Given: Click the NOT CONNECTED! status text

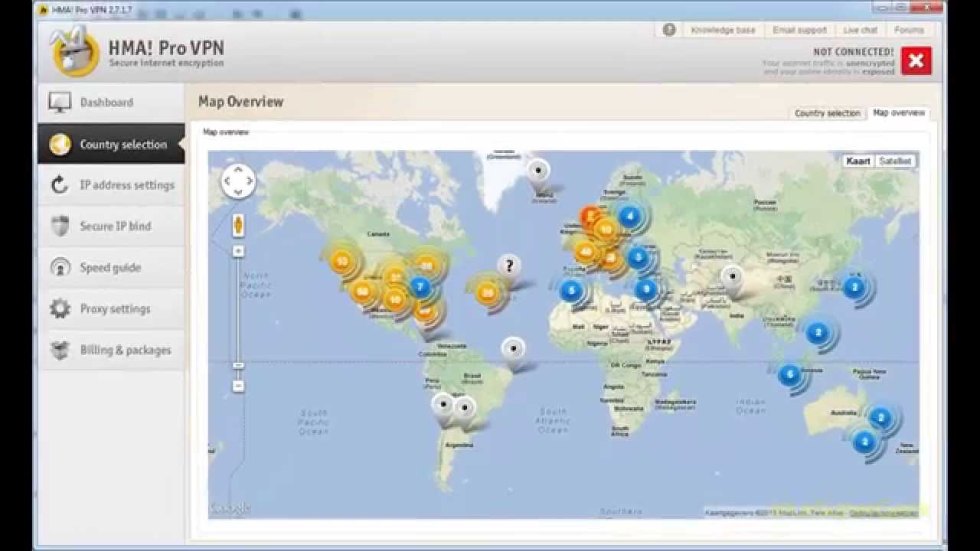Looking at the screenshot, I should click(x=854, y=52).
